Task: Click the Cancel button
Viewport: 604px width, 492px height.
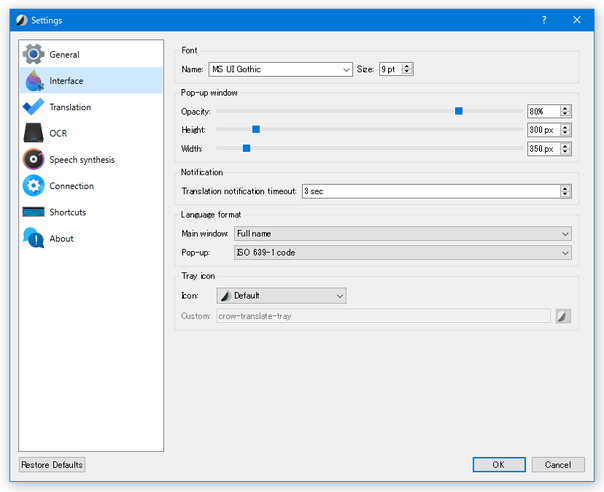Action: point(558,465)
